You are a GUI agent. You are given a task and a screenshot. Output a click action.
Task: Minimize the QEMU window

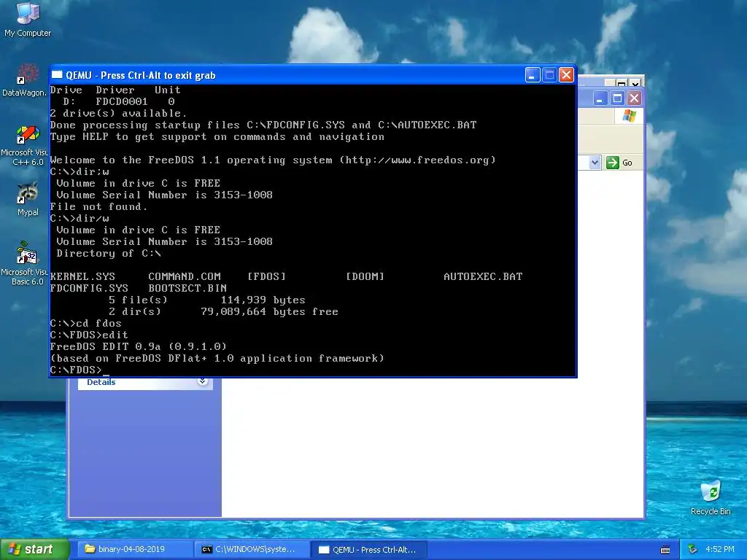tap(533, 75)
